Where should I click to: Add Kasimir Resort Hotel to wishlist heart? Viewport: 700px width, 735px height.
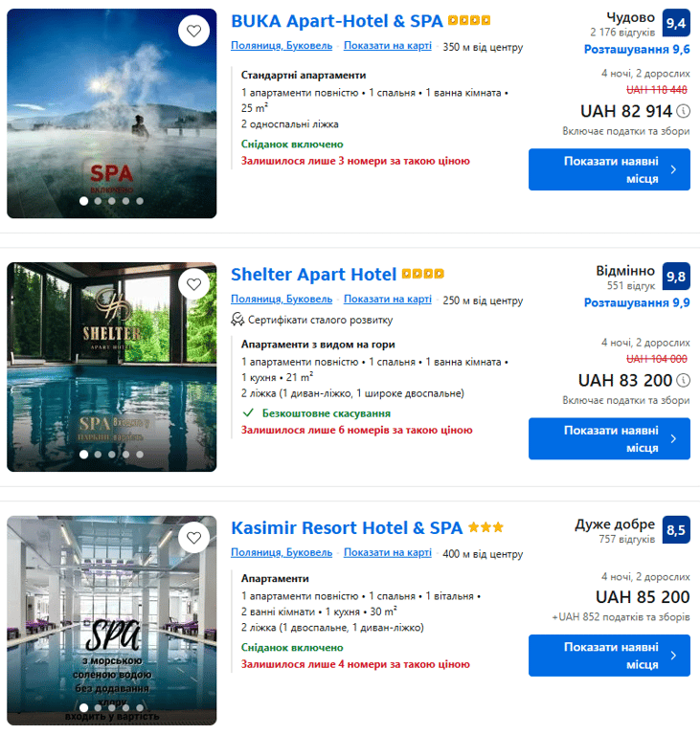click(x=194, y=538)
